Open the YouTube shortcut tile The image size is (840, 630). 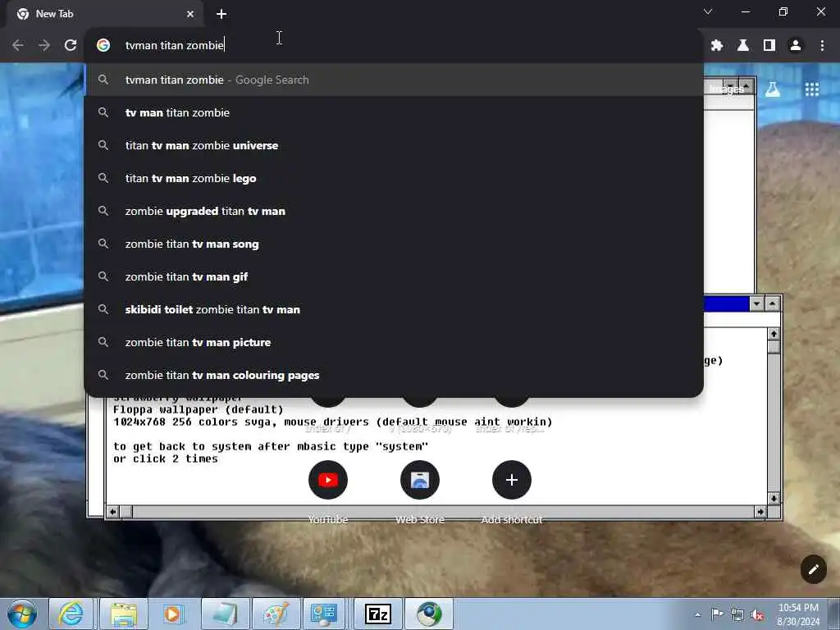tap(328, 480)
